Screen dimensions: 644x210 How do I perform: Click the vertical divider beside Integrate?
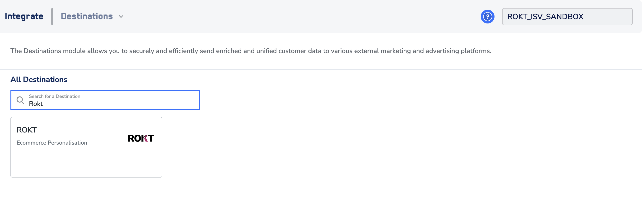coord(52,17)
